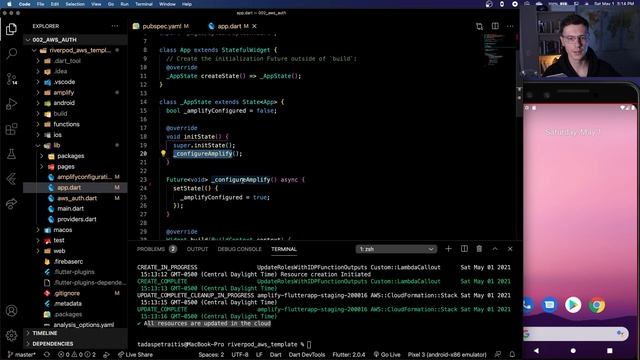Open main.dart in explorer
Viewport: 640px width, 360px height.
[x=76, y=209]
